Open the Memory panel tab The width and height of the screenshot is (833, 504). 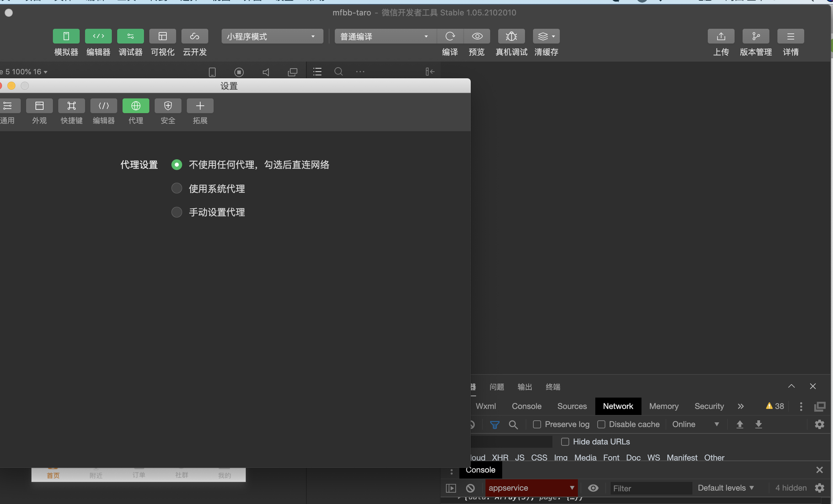click(x=663, y=406)
